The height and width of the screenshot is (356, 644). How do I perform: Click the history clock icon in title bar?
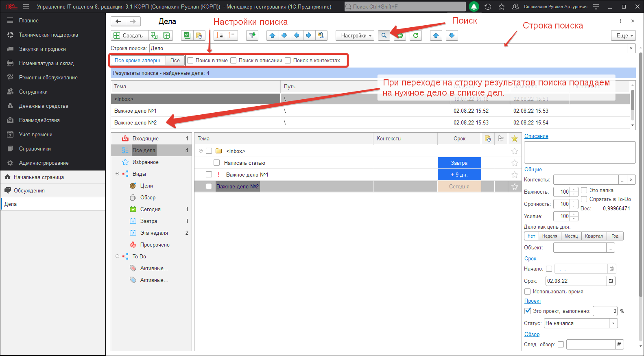pyautogui.click(x=488, y=7)
